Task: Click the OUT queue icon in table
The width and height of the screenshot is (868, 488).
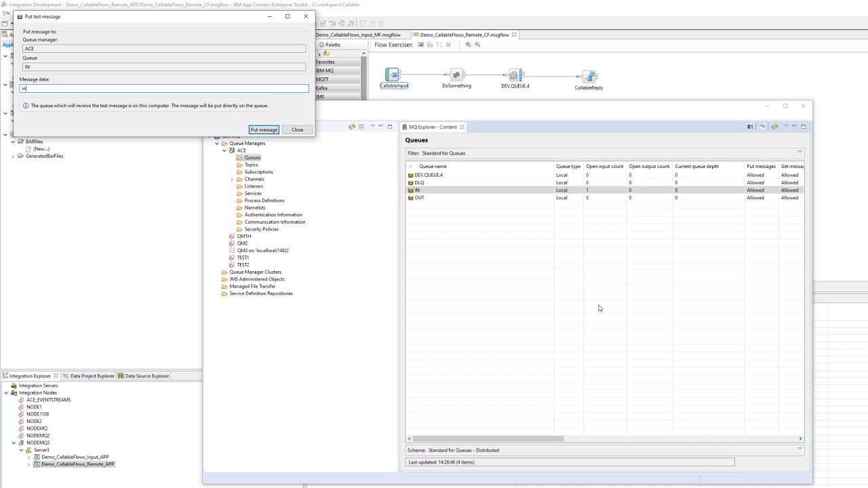Action: coord(410,198)
